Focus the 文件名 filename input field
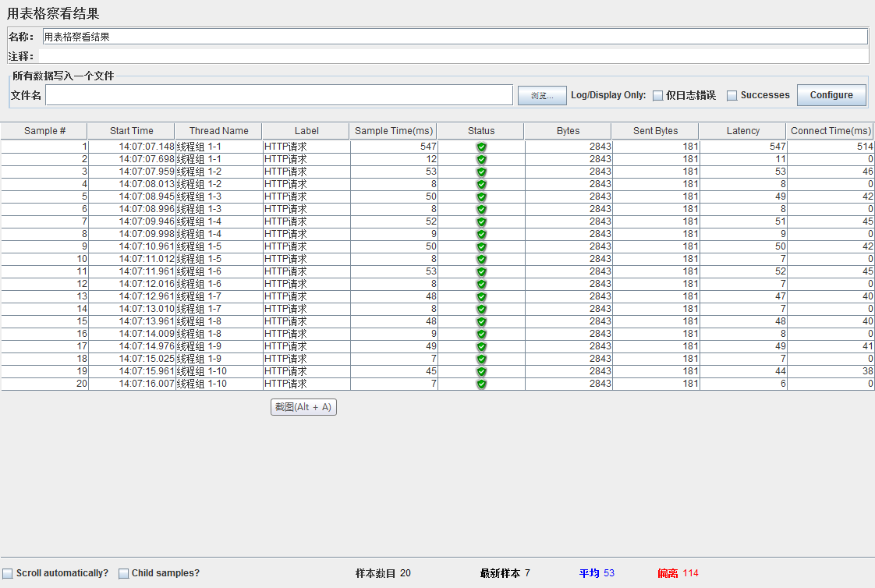 click(278, 95)
